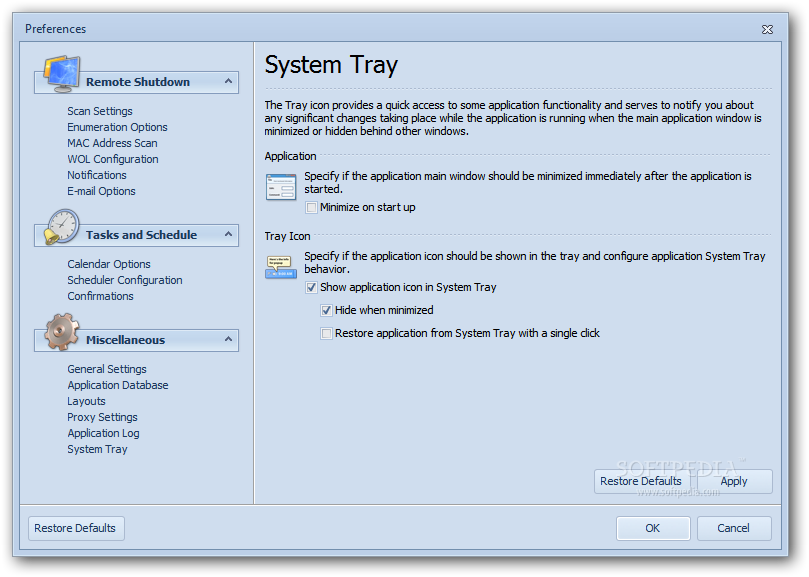Open Calendar Options page
The width and height of the screenshot is (809, 577).
pyautogui.click(x=109, y=264)
